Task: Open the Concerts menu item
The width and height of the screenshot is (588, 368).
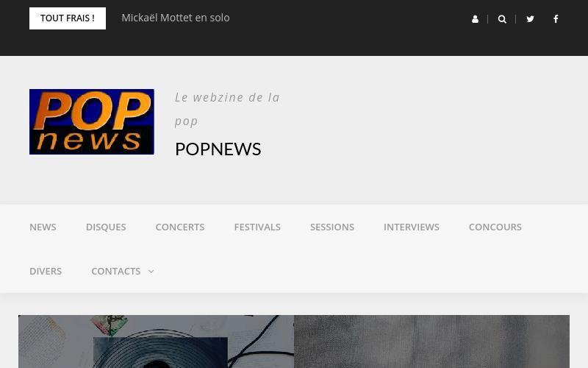Action: point(180,227)
